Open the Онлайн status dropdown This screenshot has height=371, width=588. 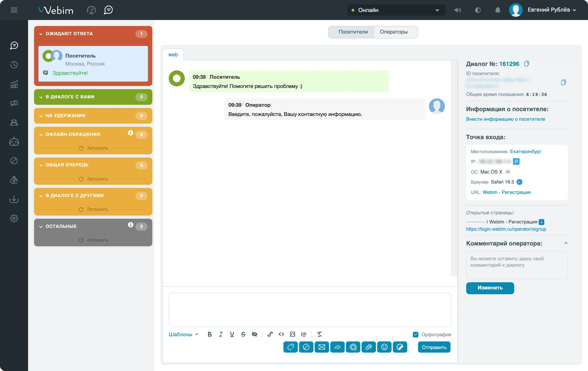[x=396, y=10]
